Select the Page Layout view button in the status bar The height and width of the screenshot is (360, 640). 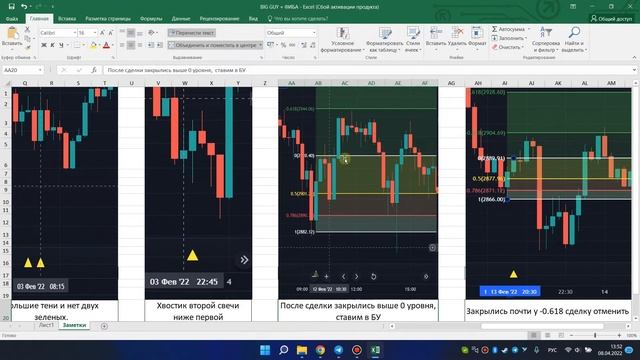[x=547, y=335]
